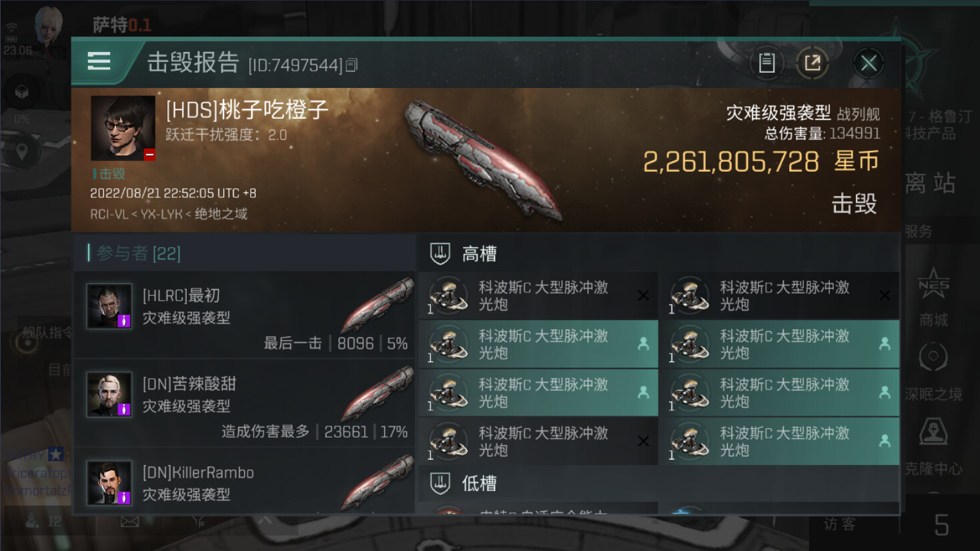The image size is (980, 551).
Task: Click the clipboard icon in the report header
Action: (x=767, y=63)
